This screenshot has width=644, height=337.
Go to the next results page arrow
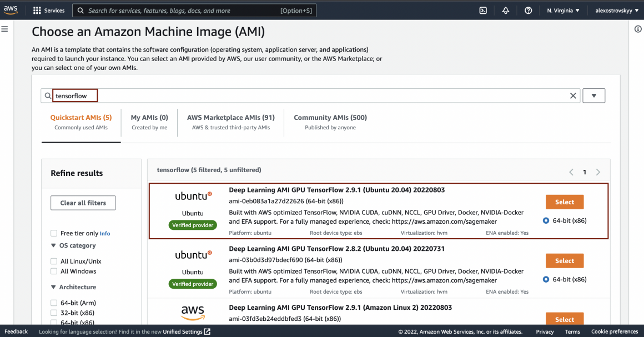tap(598, 172)
